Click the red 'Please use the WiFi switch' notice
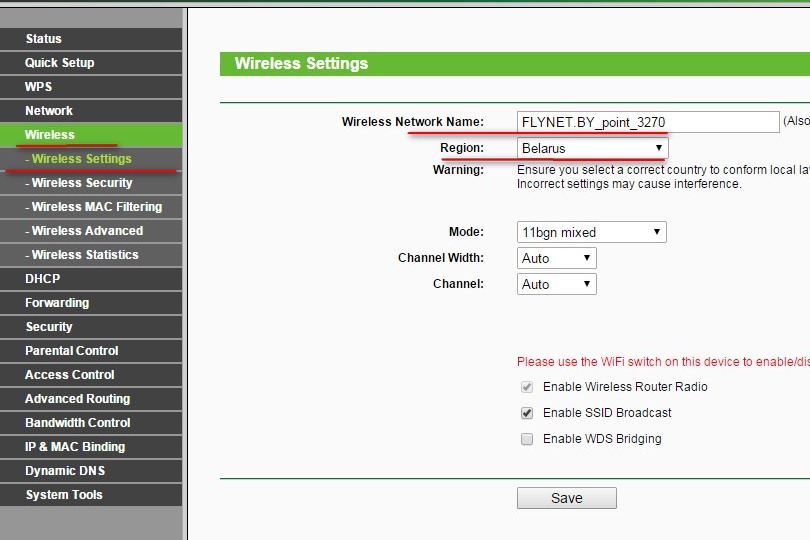Screen dimensions: 810x540 (663, 362)
